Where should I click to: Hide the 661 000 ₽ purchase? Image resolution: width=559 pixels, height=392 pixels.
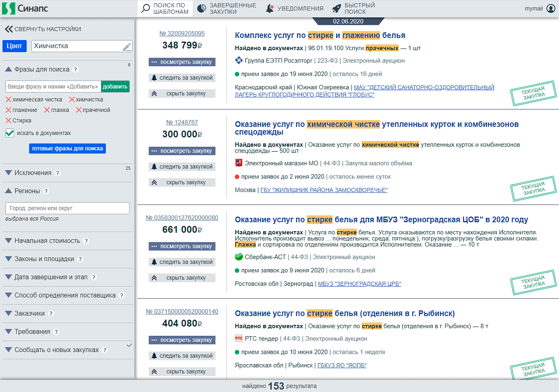pyautogui.click(x=182, y=278)
